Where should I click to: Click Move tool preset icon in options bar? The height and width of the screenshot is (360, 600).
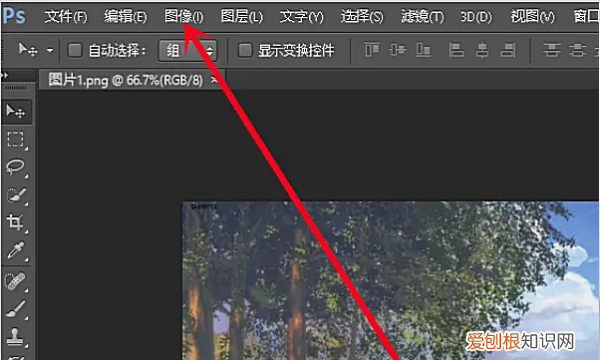coord(28,50)
